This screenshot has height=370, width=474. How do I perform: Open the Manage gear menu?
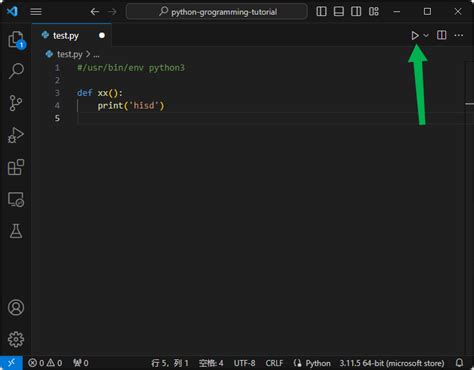[x=16, y=339]
